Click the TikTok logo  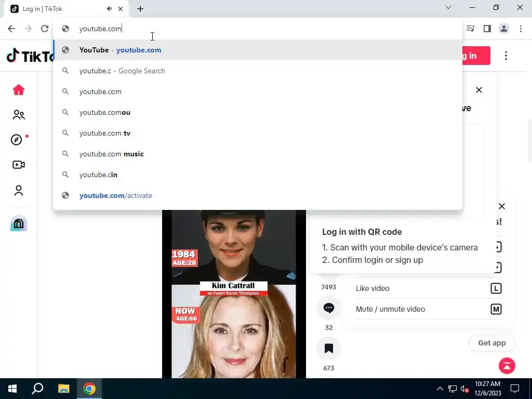(x=30, y=56)
